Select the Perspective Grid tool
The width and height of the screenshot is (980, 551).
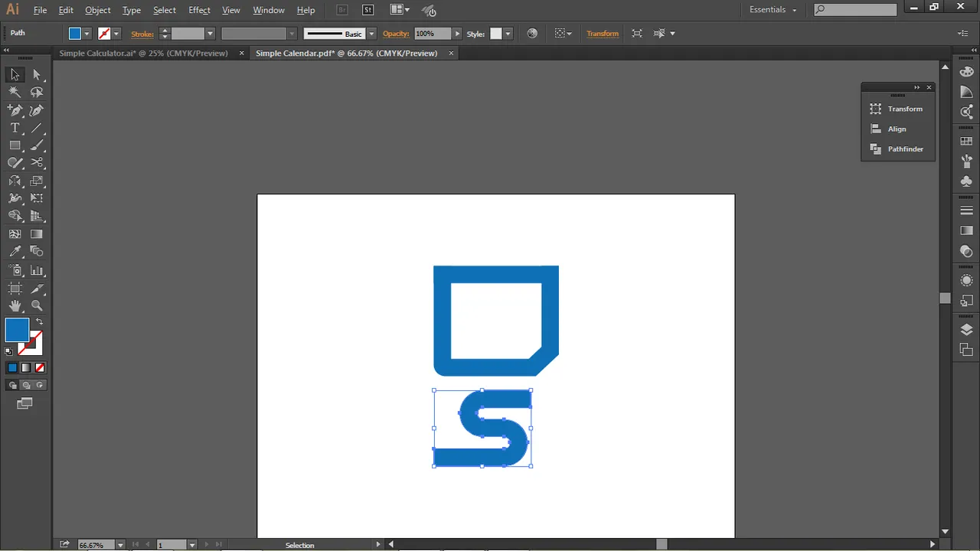click(x=37, y=217)
